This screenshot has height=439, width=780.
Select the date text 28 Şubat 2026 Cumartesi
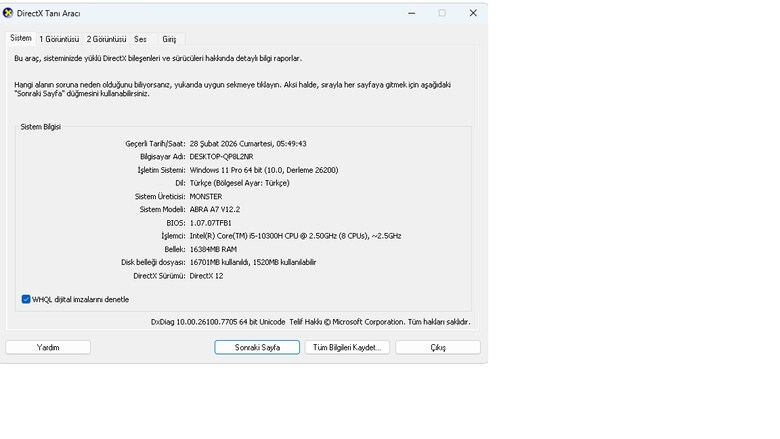[x=231, y=144]
